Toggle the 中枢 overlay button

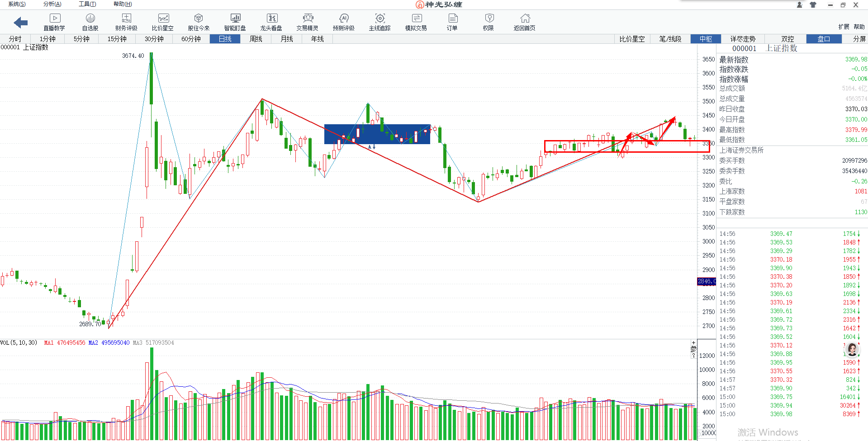click(x=706, y=39)
